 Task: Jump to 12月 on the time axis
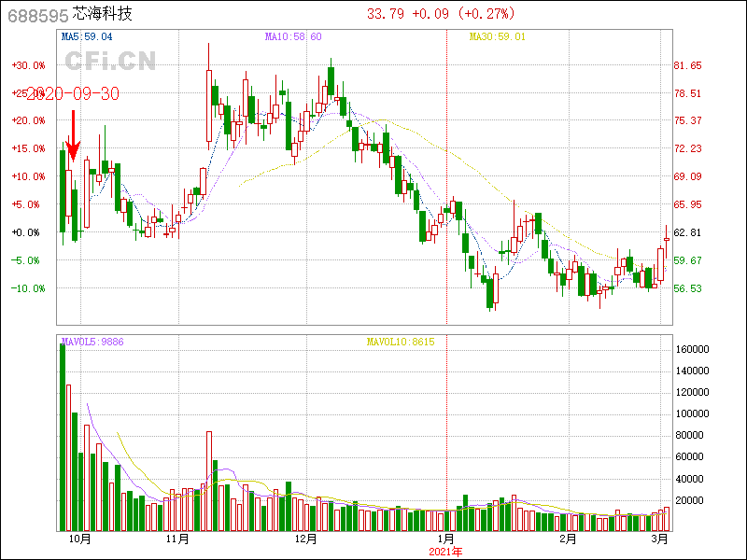tap(305, 539)
